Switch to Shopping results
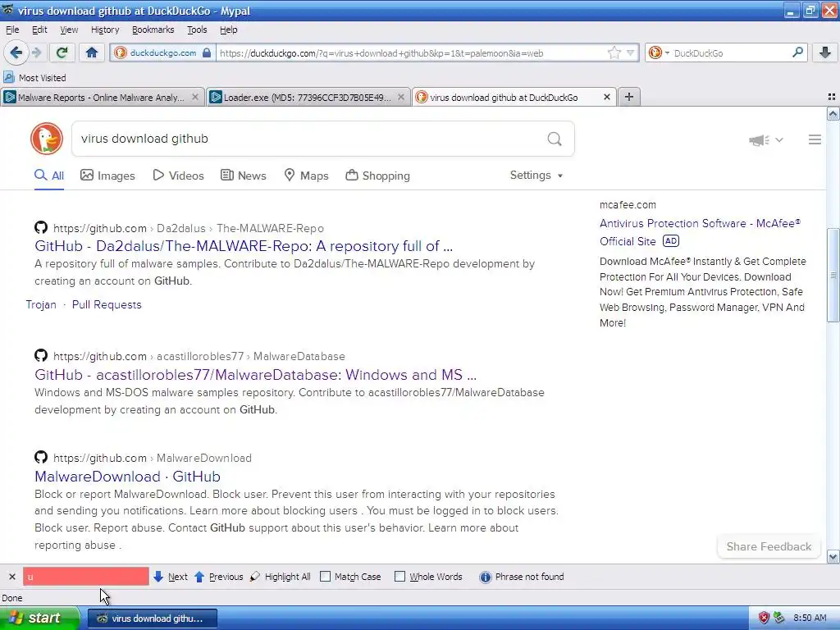 [x=377, y=176]
